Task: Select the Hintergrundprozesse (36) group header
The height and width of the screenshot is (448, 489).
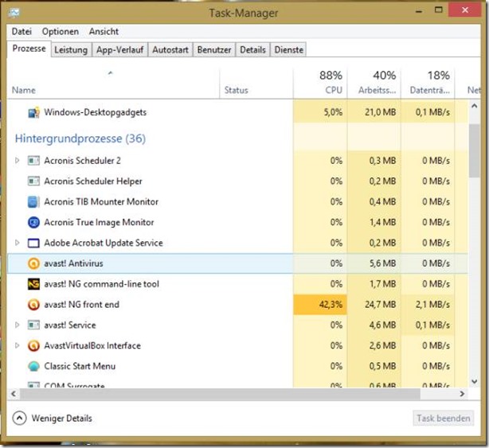Action: coord(80,138)
